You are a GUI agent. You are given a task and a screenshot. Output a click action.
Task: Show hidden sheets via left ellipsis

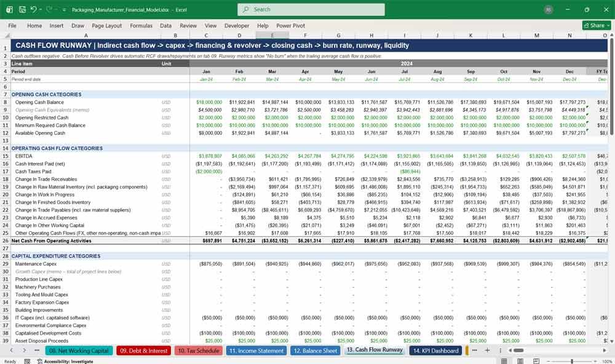pos(37,350)
